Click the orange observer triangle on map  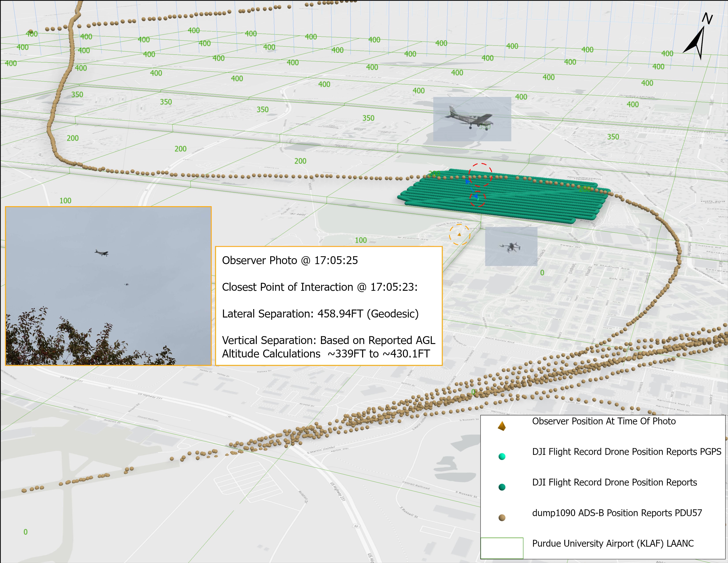click(x=459, y=234)
